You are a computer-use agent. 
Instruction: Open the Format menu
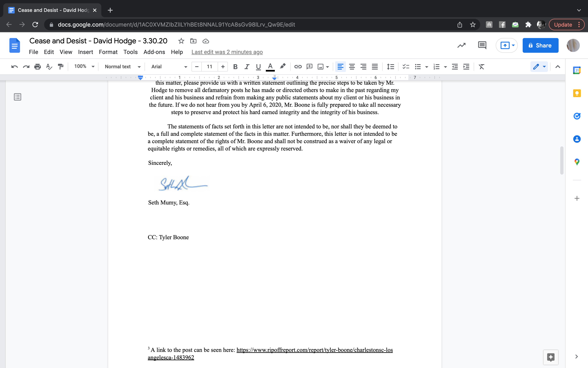click(x=108, y=52)
